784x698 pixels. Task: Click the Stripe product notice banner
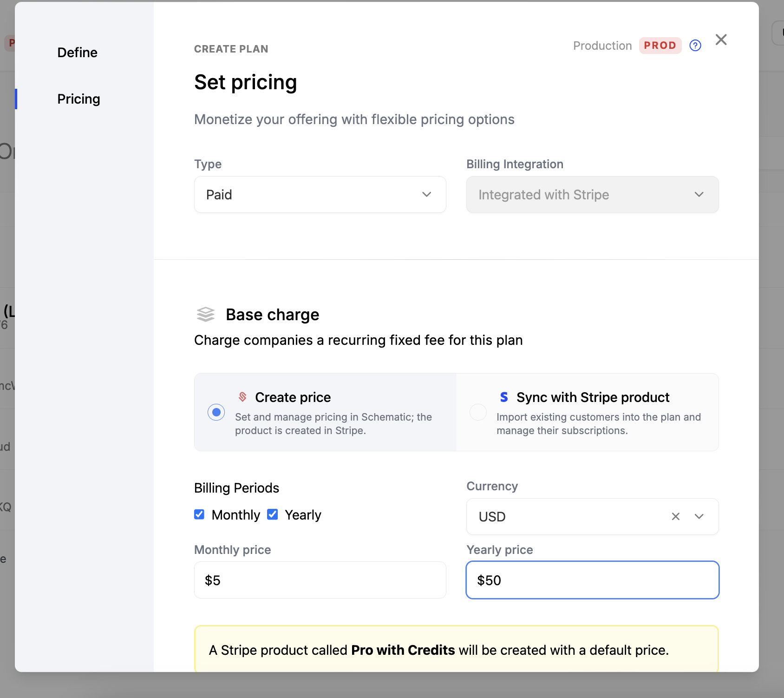[456, 649]
